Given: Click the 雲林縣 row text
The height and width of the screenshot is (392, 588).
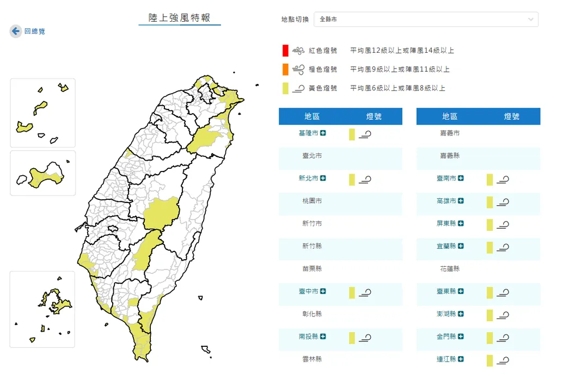Looking at the screenshot, I should 312,359.
